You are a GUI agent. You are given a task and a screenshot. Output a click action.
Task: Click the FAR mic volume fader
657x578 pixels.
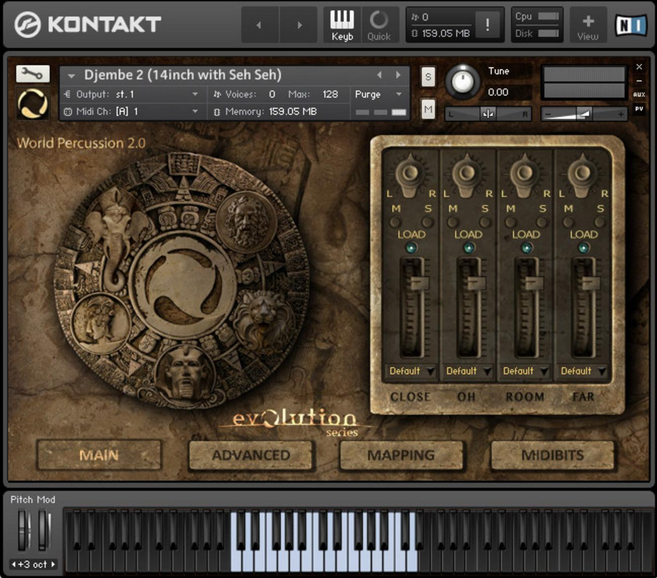(x=591, y=283)
